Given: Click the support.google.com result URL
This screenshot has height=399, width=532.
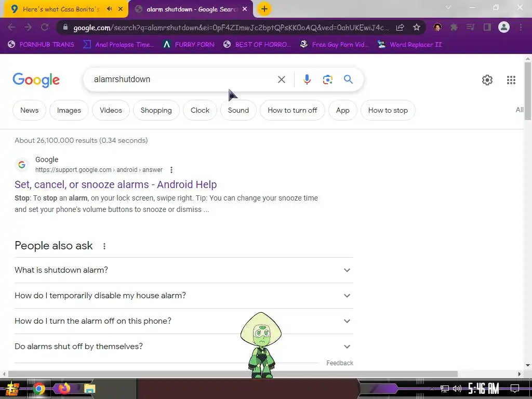Looking at the screenshot, I should click(x=99, y=170).
